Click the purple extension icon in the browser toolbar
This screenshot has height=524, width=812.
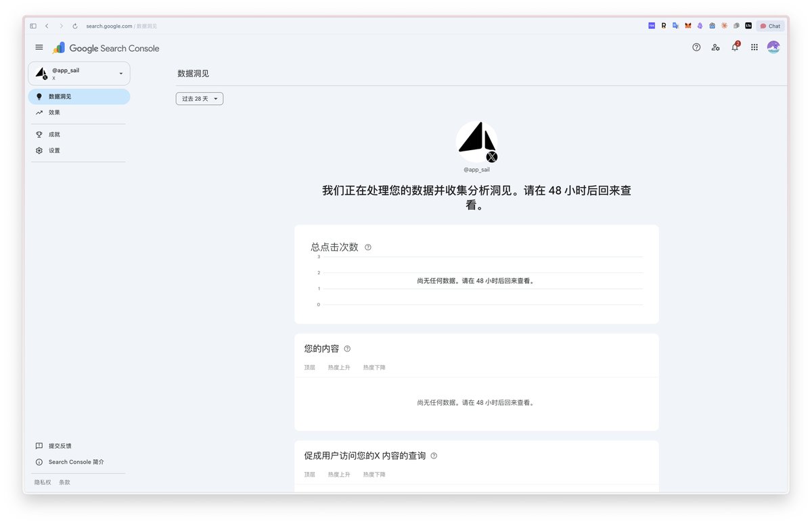pos(652,26)
